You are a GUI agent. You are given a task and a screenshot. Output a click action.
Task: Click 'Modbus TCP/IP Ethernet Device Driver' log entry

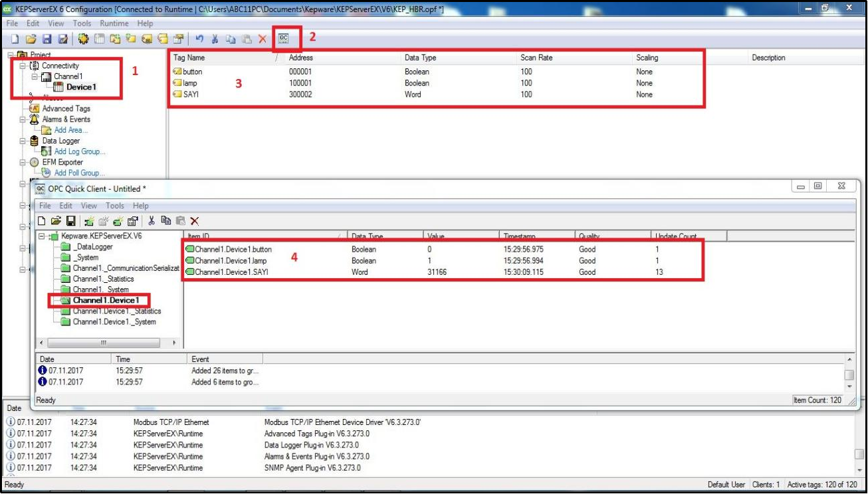pos(343,422)
